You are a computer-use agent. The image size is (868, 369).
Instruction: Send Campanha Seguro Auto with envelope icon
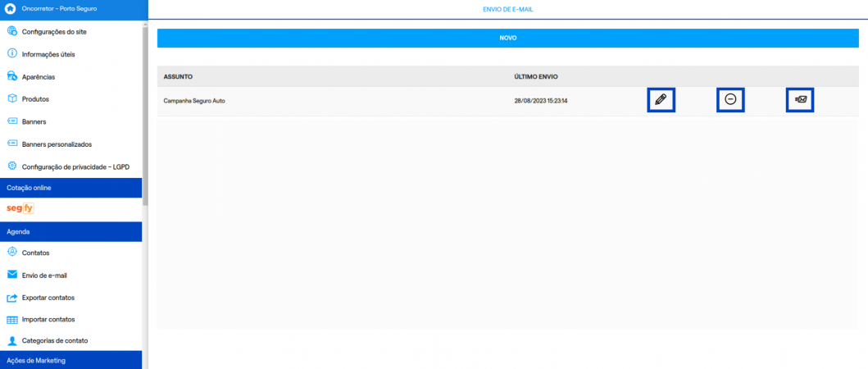tap(800, 100)
